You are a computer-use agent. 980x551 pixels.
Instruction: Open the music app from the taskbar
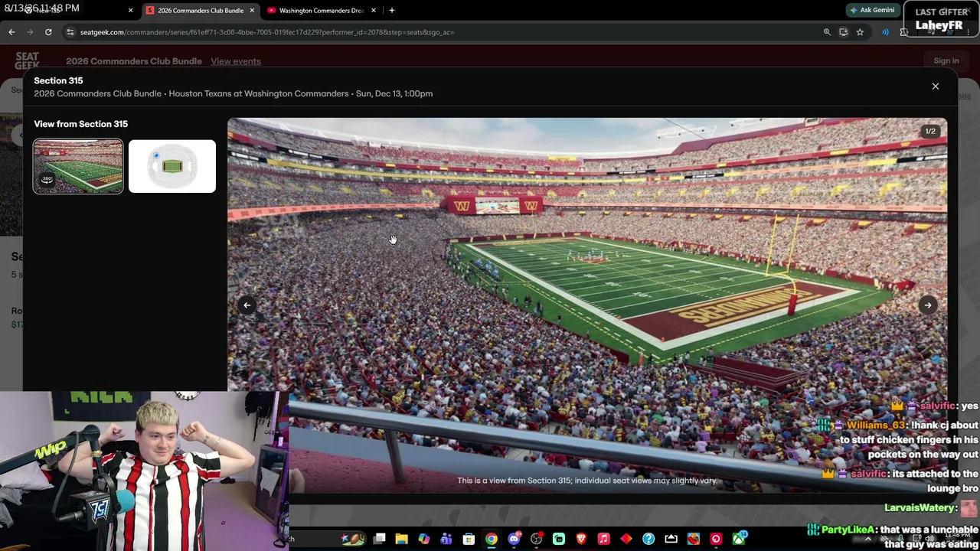pyautogui.click(x=603, y=539)
